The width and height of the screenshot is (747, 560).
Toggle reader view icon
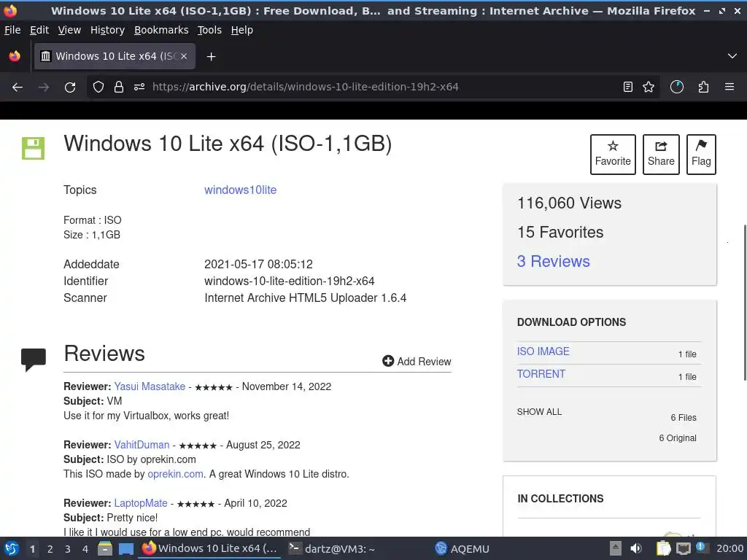pos(628,87)
